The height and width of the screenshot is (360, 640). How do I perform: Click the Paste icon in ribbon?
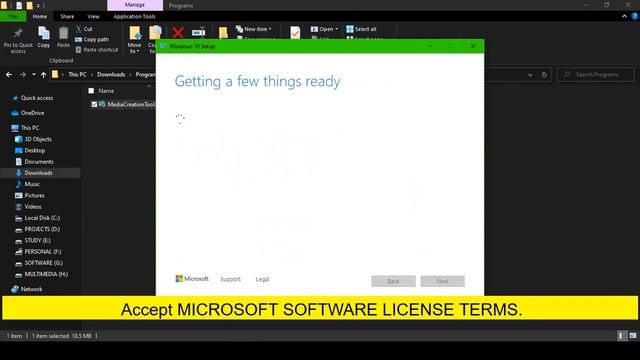(x=63, y=33)
